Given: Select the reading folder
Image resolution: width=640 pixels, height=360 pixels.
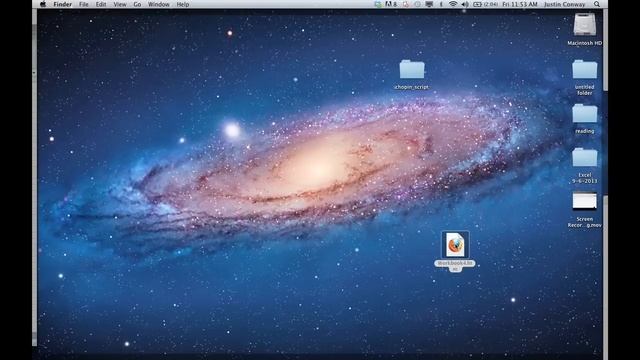Looking at the screenshot, I should [584, 113].
